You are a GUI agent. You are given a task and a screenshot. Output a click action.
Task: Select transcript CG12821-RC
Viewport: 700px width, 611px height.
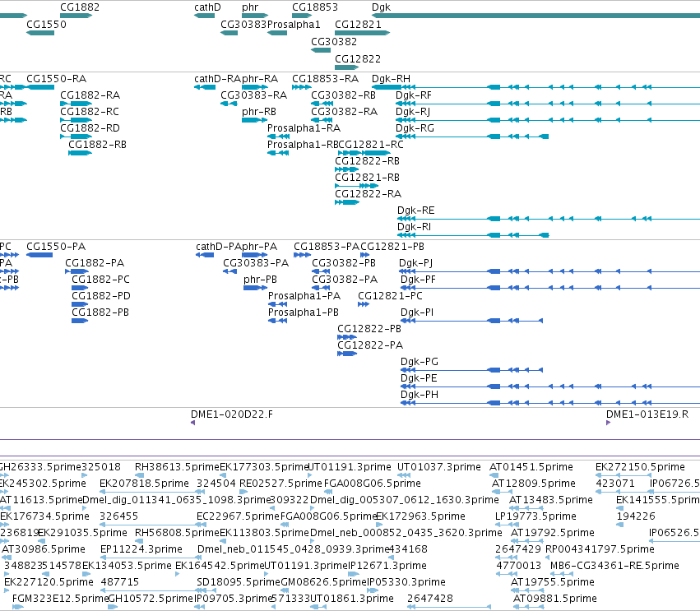[x=364, y=153]
